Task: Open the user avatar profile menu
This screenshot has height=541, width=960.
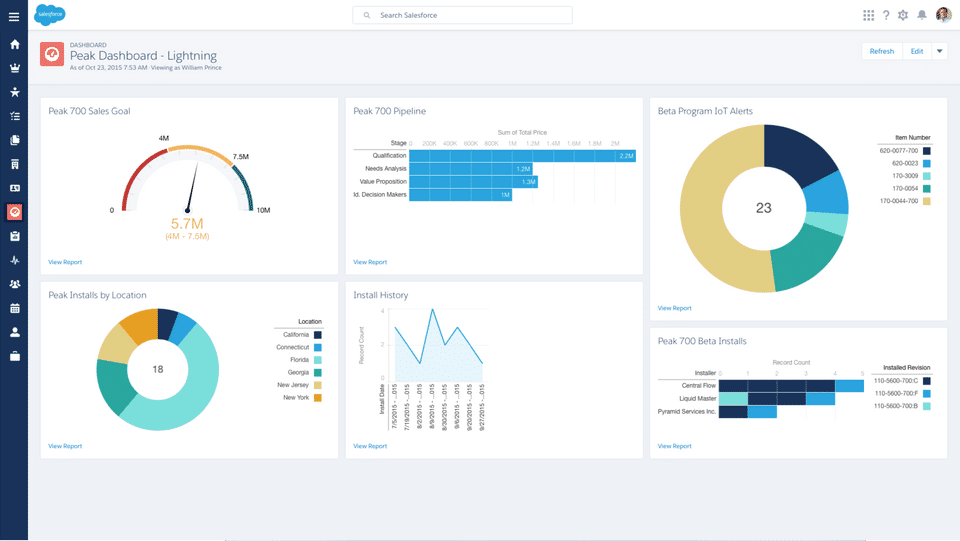Action: (x=943, y=15)
